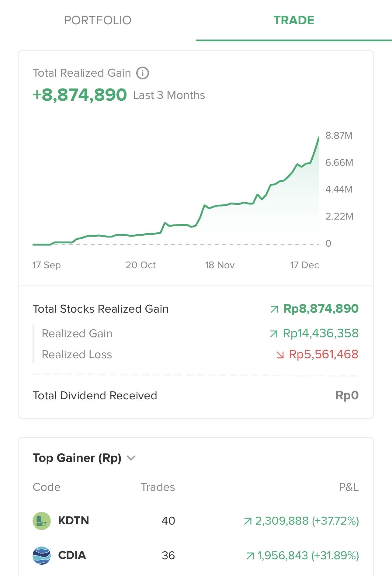Tap the Trades column header
Viewport: 392px width, 576px height.
(158, 487)
